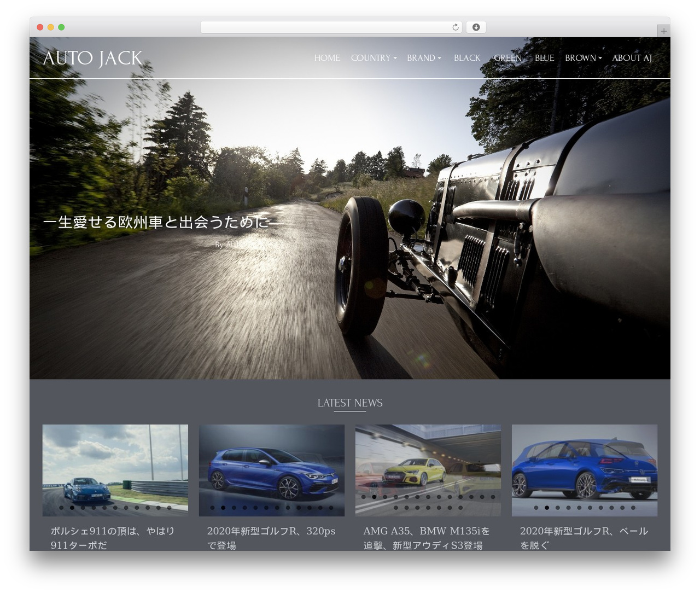The image size is (700, 593).
Task: Open the Porsche 911 Turbo thumbnail
Action: [x=115, y=470]
